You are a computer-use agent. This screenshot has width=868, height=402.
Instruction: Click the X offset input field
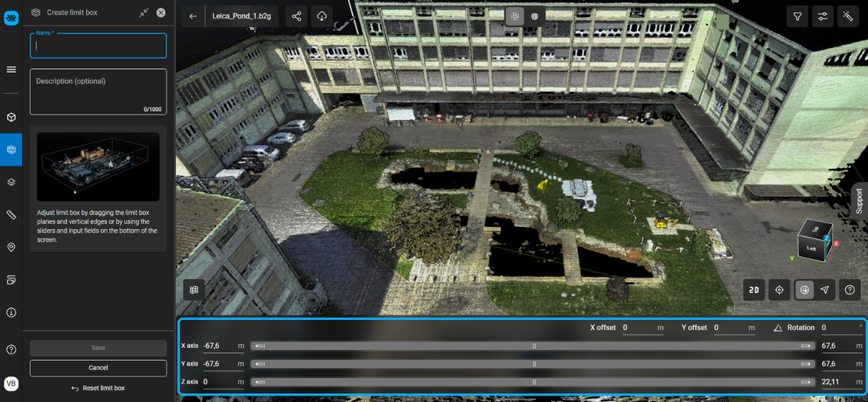[642, 328]
